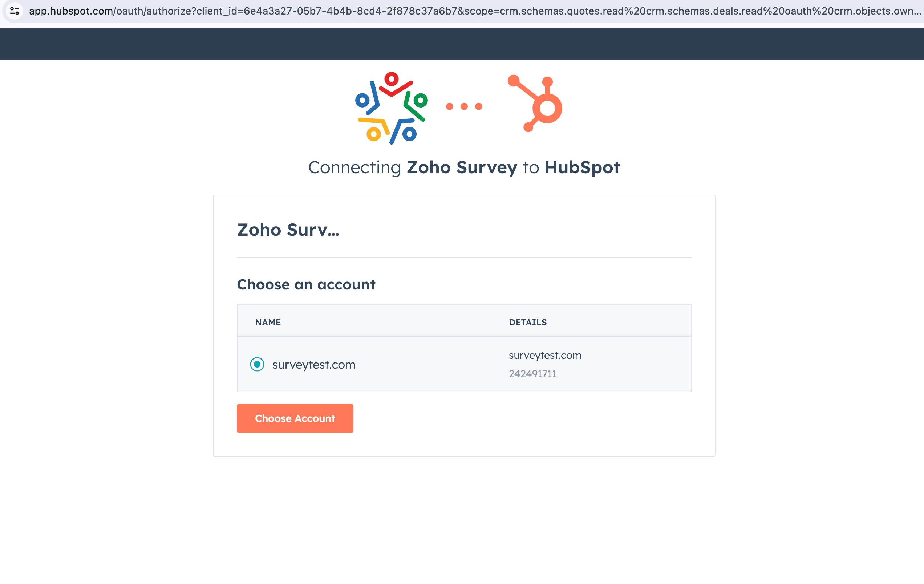
Task: Click the yellow figure in Zoho logo
Action: click(373, 129)
